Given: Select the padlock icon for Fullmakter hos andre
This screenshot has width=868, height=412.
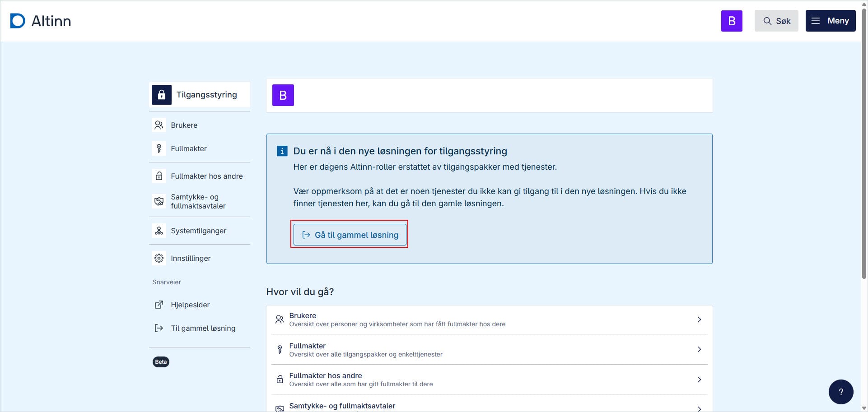Looking at the screenshot, I should pyautogui.click(x=159, y=176).
